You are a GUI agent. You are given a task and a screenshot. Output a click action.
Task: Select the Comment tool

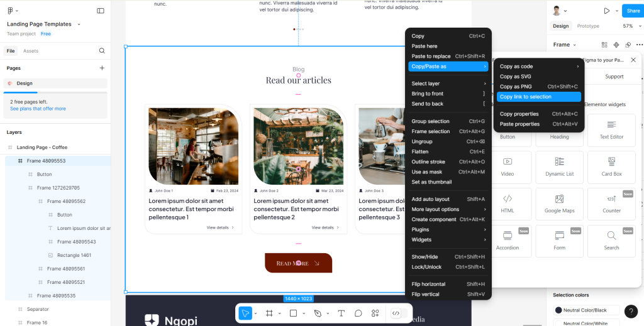pyautogui.click(x=358, y=313)
